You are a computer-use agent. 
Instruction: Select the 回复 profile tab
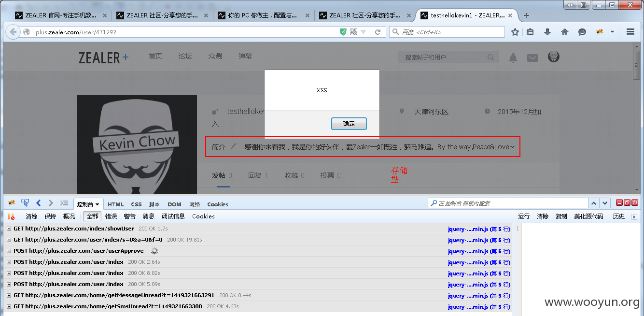coord(258,175)
